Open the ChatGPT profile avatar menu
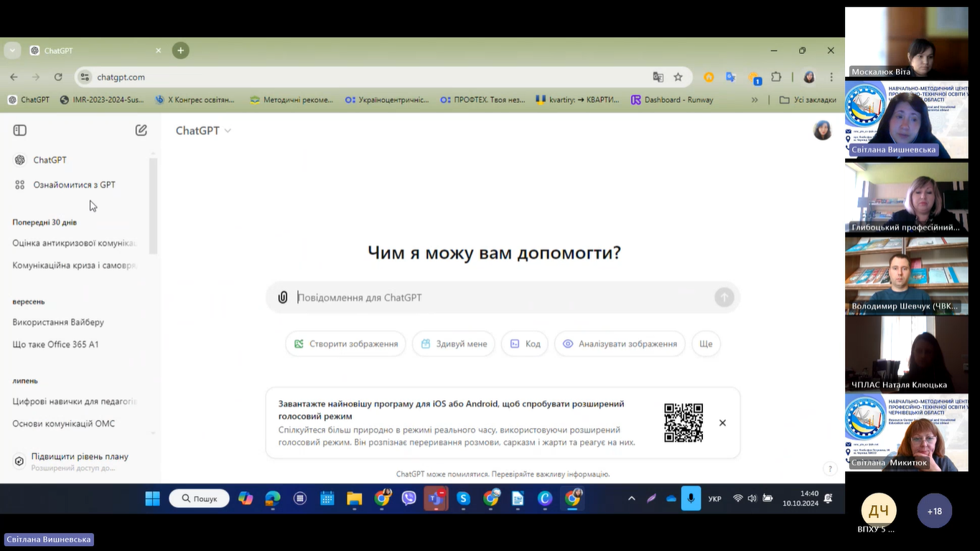980x551 pixels. [x=822, y=130]
